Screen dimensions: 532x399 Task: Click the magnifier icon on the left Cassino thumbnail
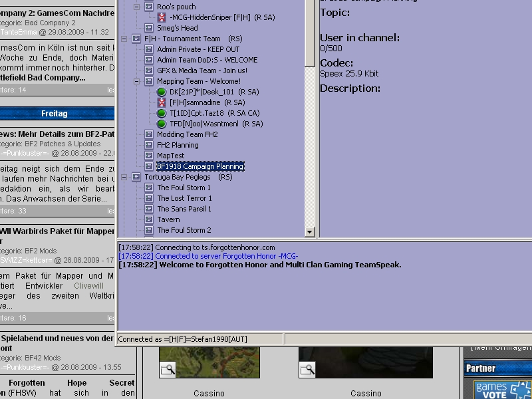point(168,369)
